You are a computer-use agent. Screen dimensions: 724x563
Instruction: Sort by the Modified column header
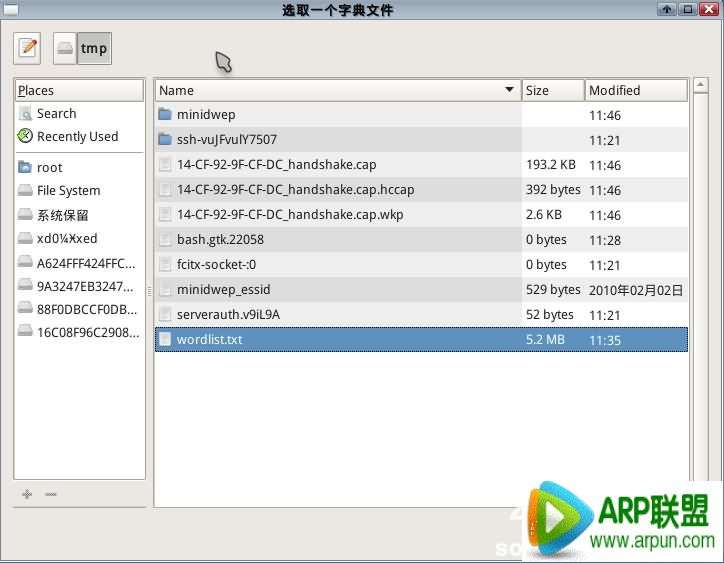[x=636, y=90]
